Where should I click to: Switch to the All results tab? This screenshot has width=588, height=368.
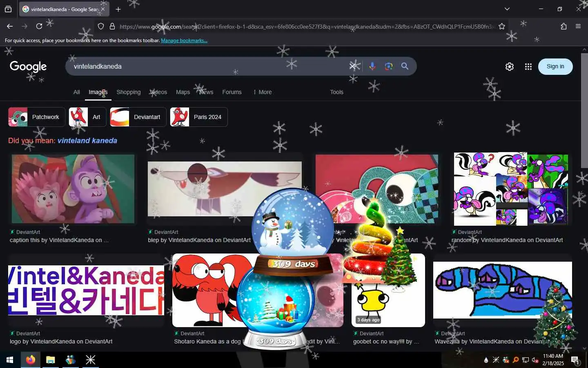pyautogui.click(x=76, y=92)
